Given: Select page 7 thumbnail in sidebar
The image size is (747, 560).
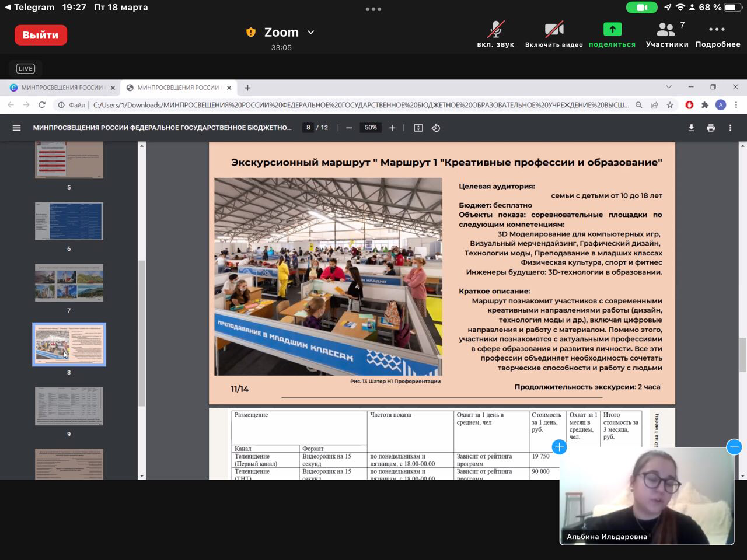Looking at the screenshot, I should click(x=69, y=283).
